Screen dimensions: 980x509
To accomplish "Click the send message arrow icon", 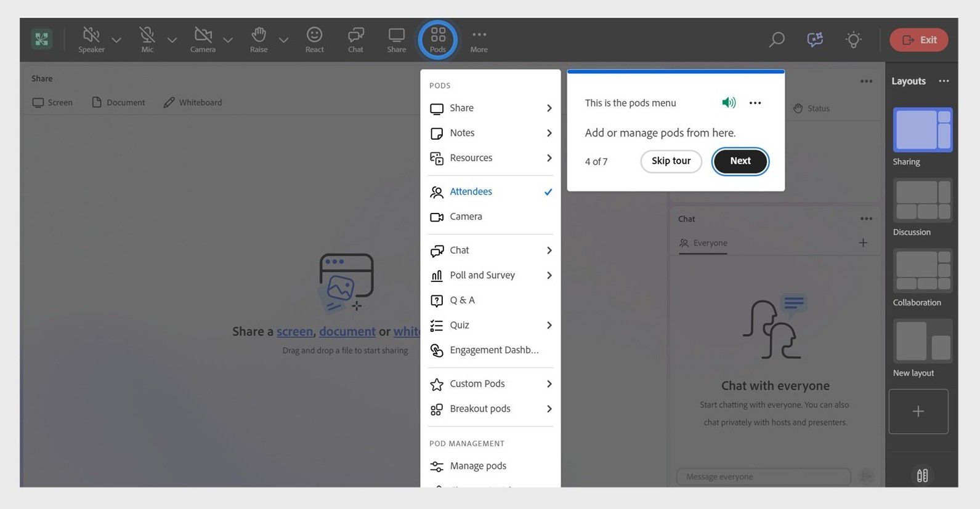I will coord(866,476).
